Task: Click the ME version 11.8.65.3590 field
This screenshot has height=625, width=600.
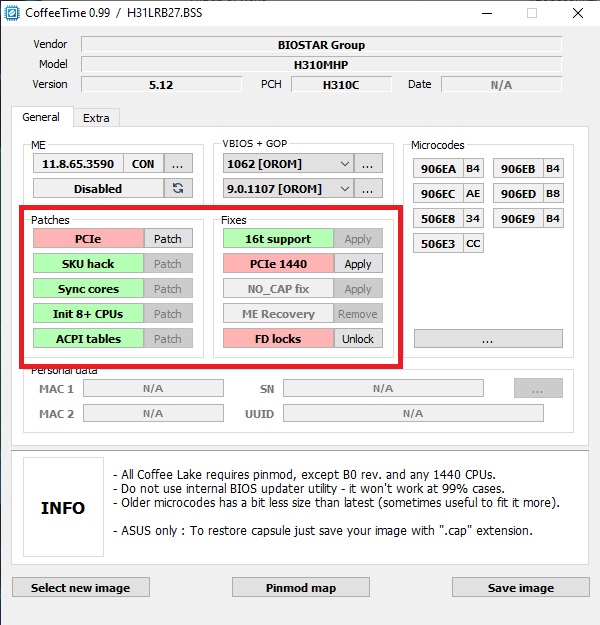Action: coord(78,163)
